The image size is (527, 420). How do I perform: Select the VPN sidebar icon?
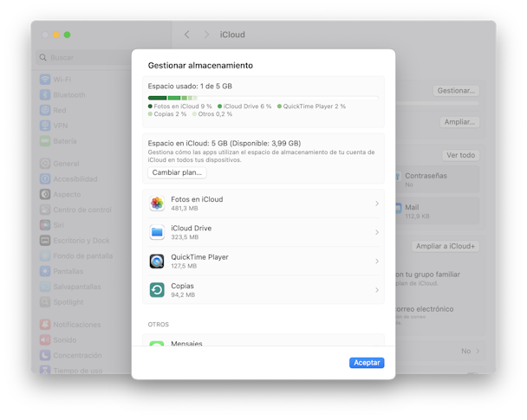pos(45,126)
